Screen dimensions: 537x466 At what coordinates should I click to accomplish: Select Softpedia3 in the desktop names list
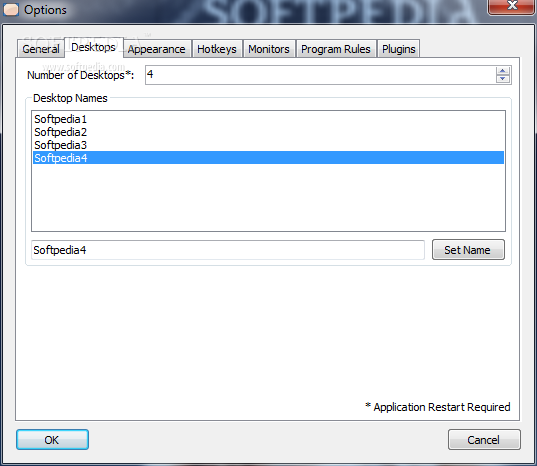click(268, 145)
